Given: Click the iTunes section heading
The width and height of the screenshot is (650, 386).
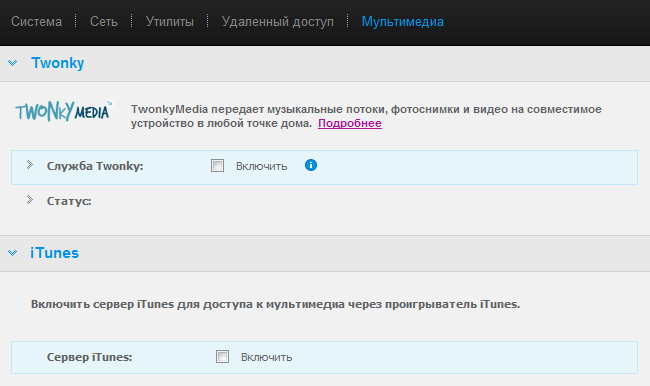Looking at the screenshot, I should [x=54, y=253].
